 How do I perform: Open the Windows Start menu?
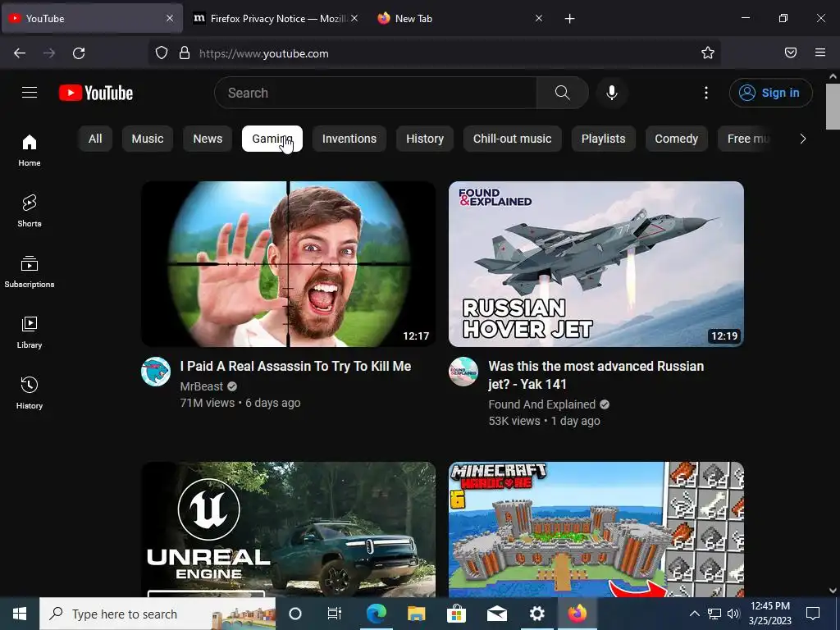[20, 614]
